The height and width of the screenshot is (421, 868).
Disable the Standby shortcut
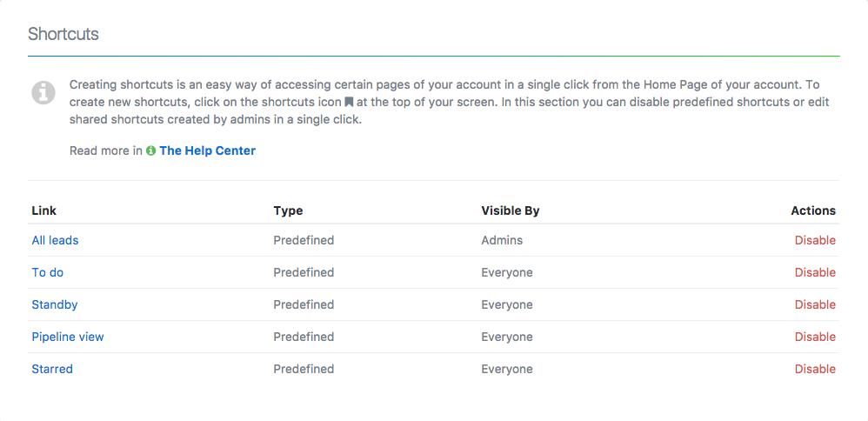point(815,304)
